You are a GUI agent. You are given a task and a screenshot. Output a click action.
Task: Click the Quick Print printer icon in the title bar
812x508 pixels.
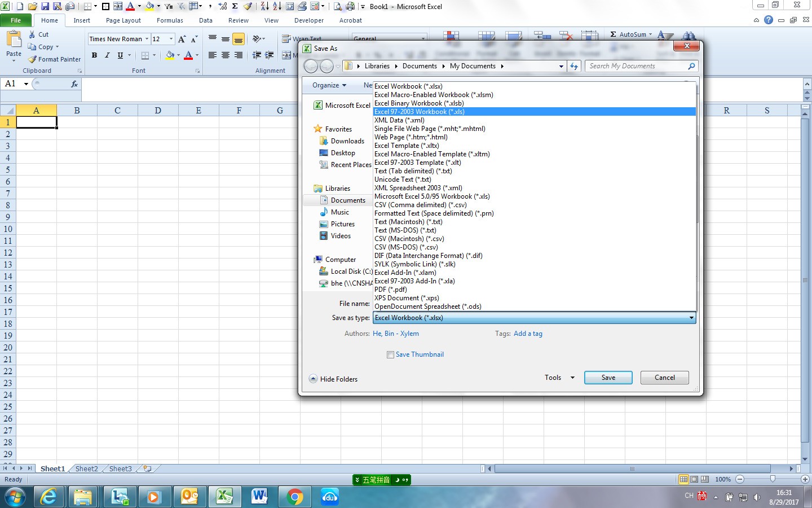[350, 6]
